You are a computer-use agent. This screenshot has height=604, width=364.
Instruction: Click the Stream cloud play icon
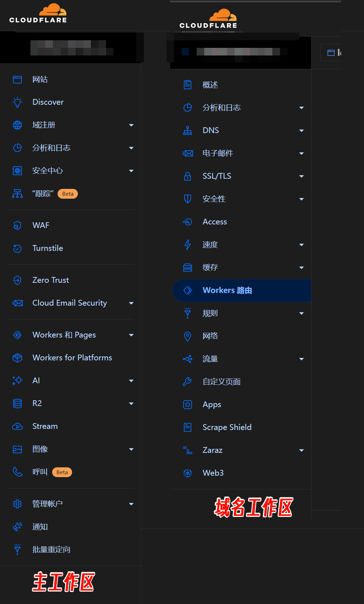(17, 426)
